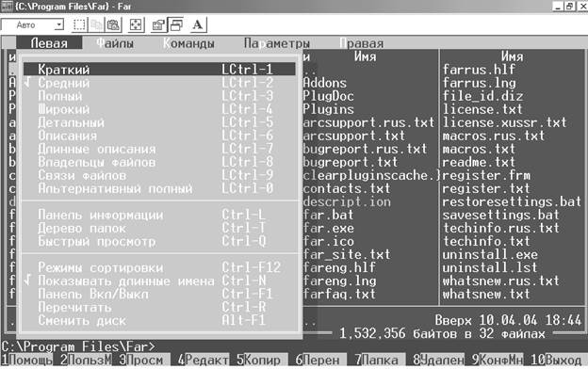Select file register.frm
The width and height of the screenshot is (588, 369).
[486, 175]
